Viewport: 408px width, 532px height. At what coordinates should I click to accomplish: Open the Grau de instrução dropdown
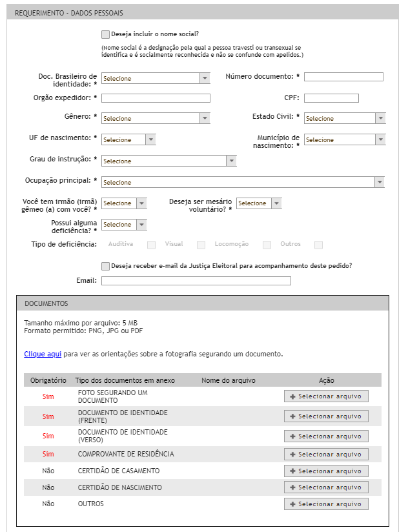click(169, 161)
